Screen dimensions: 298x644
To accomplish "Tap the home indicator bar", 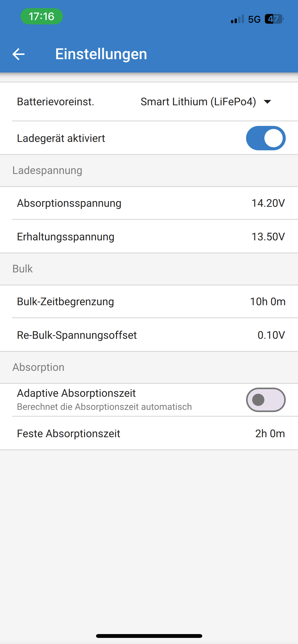I will [149, 636].
